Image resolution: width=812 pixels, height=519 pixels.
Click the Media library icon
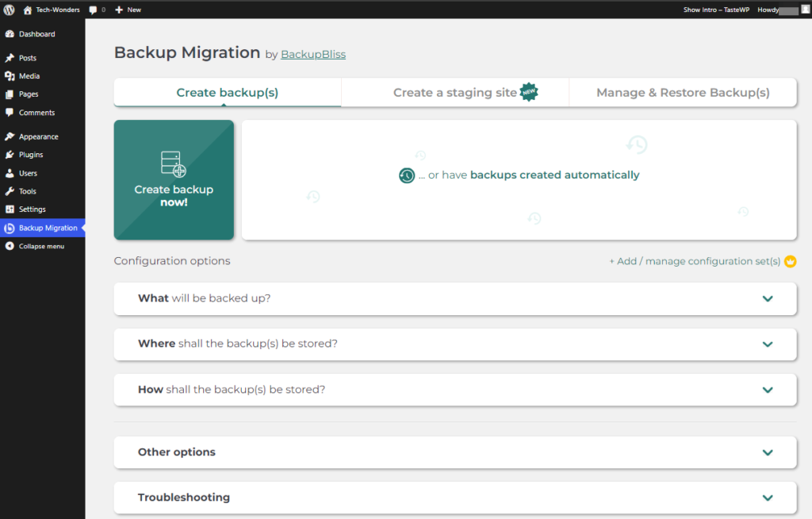[x=10, y=75]
